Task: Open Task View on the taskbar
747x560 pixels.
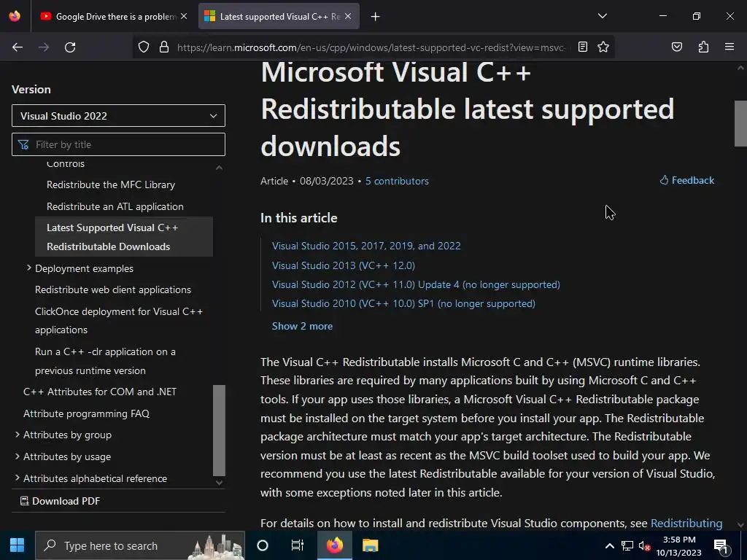Action: tap(298, 545)
